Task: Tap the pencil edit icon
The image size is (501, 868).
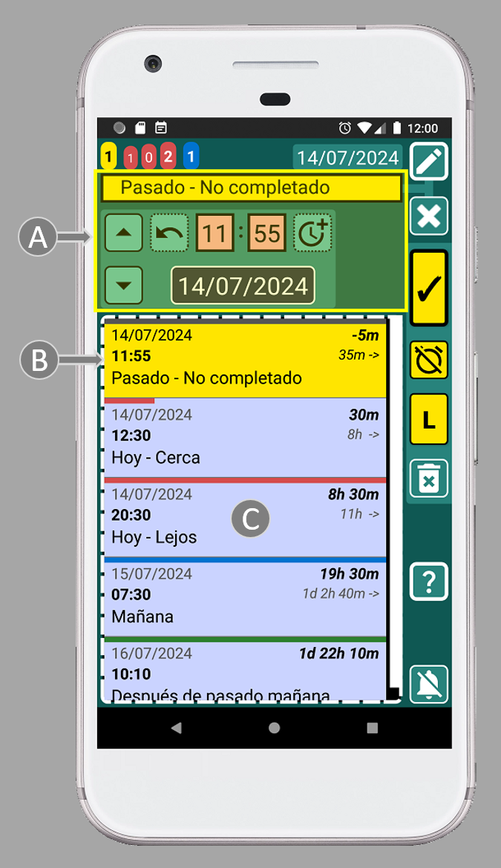Action: coord(430,162)
